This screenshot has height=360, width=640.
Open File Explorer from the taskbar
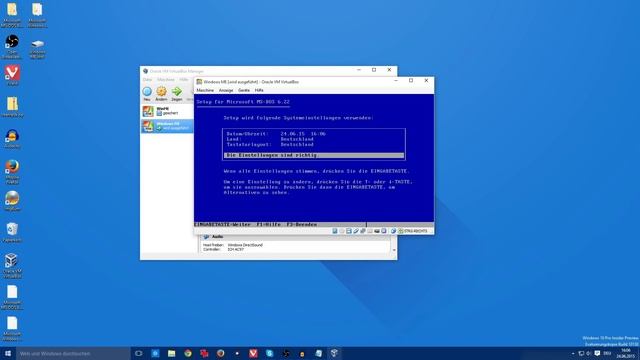tap(171, 353)
